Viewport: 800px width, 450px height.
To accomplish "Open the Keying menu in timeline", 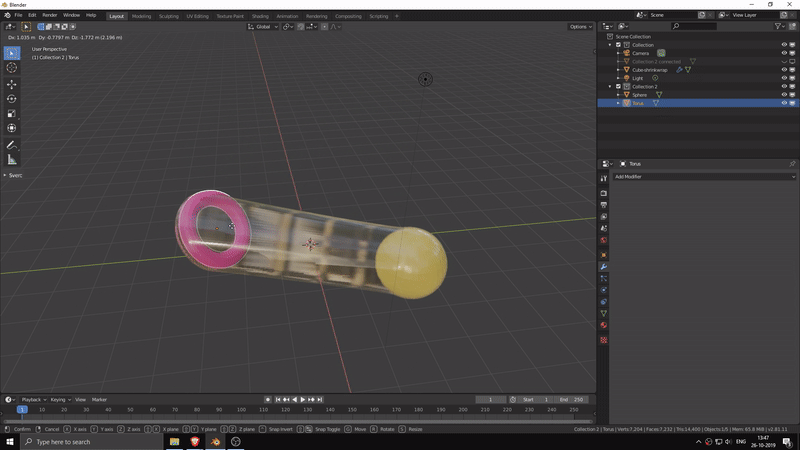I will pos(60,399).
